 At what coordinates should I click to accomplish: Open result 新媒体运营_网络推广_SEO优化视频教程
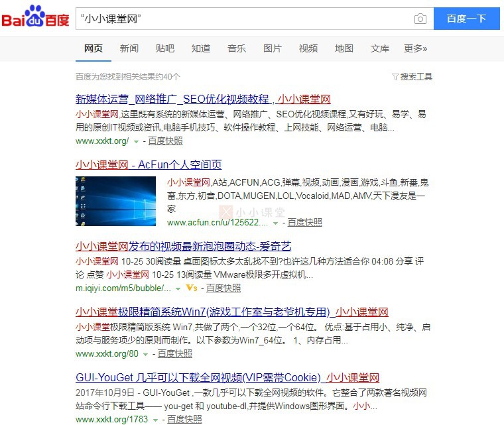203,99
